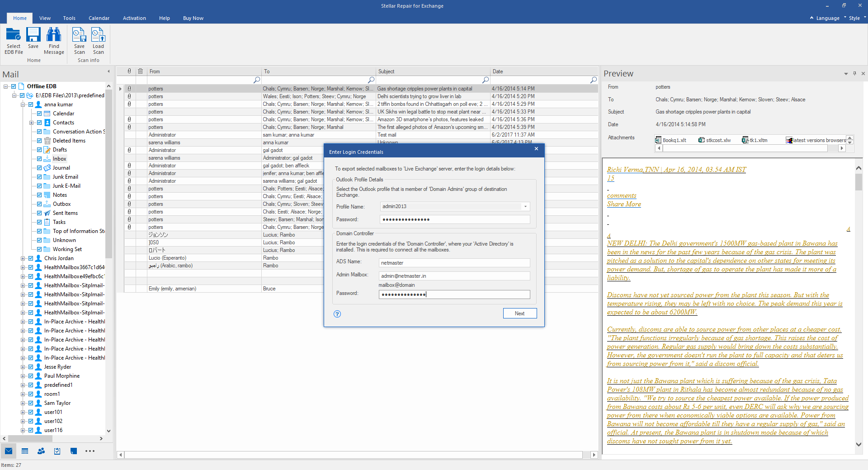Click the comments link in preview
868x470 pixels.
622,195
